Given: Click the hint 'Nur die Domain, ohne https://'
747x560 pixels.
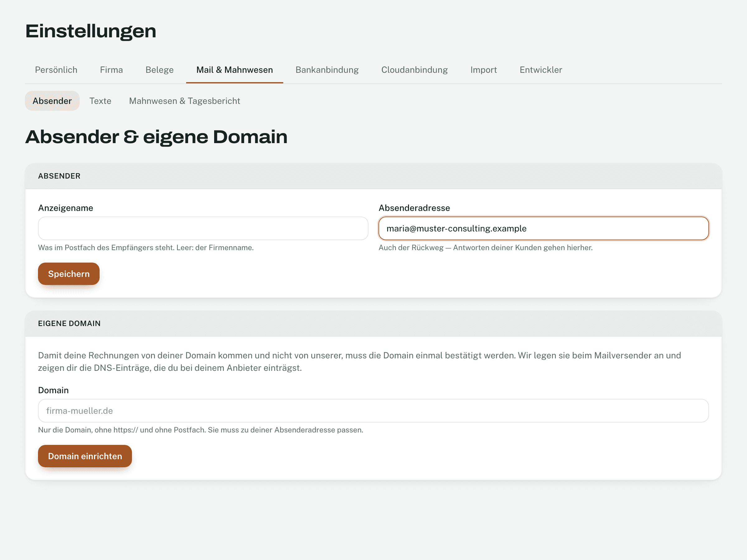Looking at the screenshot, I should [200, 430].
